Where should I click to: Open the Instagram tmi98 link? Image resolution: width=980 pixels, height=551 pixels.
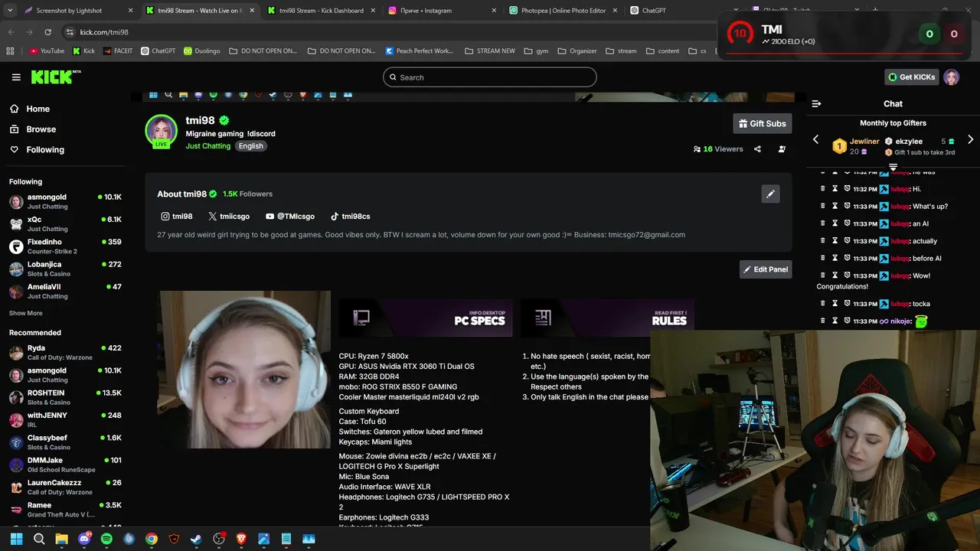coord(176,217)
